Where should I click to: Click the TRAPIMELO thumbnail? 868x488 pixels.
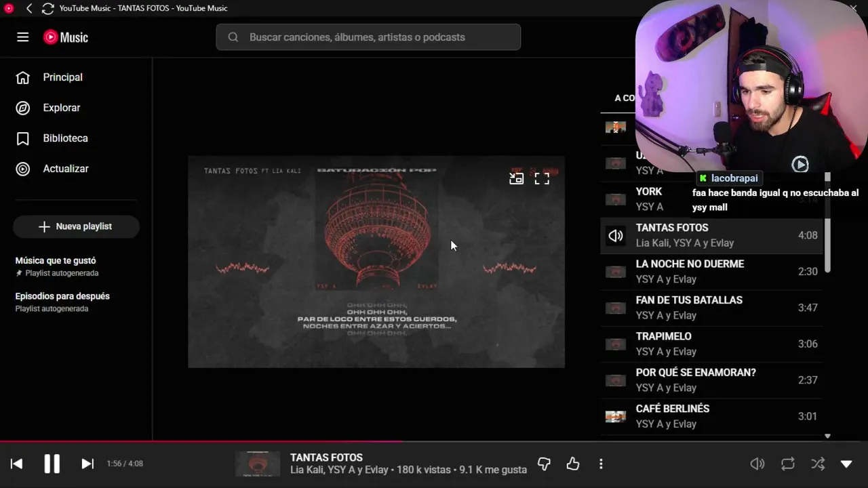click(x=616, y=344)
